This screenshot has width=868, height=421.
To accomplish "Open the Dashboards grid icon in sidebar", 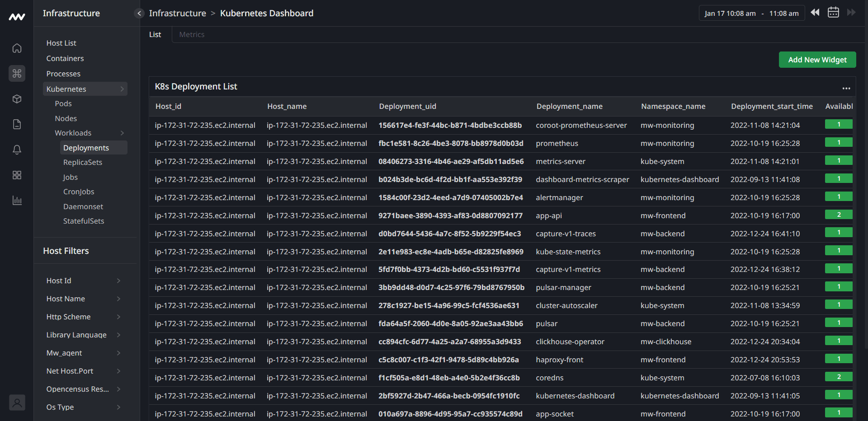I will (x=17, y=175).
